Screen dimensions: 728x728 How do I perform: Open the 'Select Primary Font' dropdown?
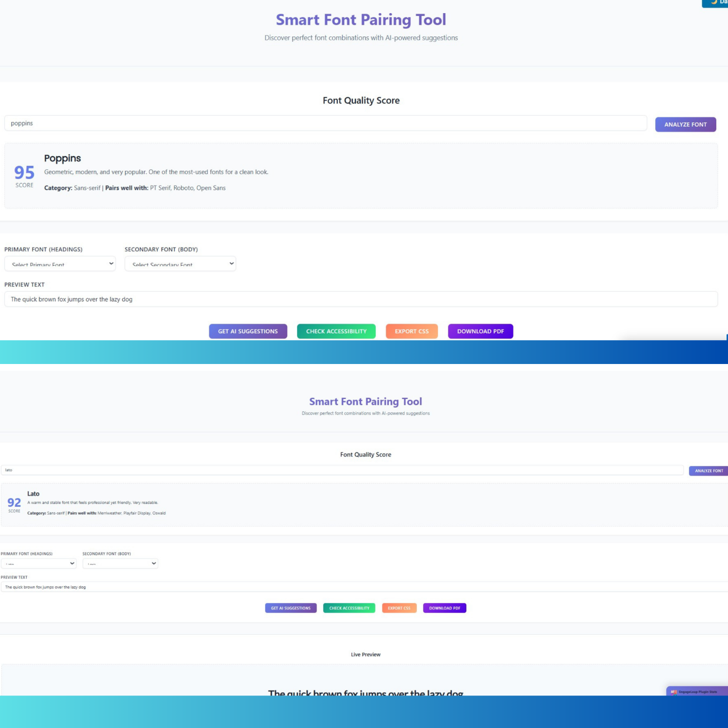60,264
